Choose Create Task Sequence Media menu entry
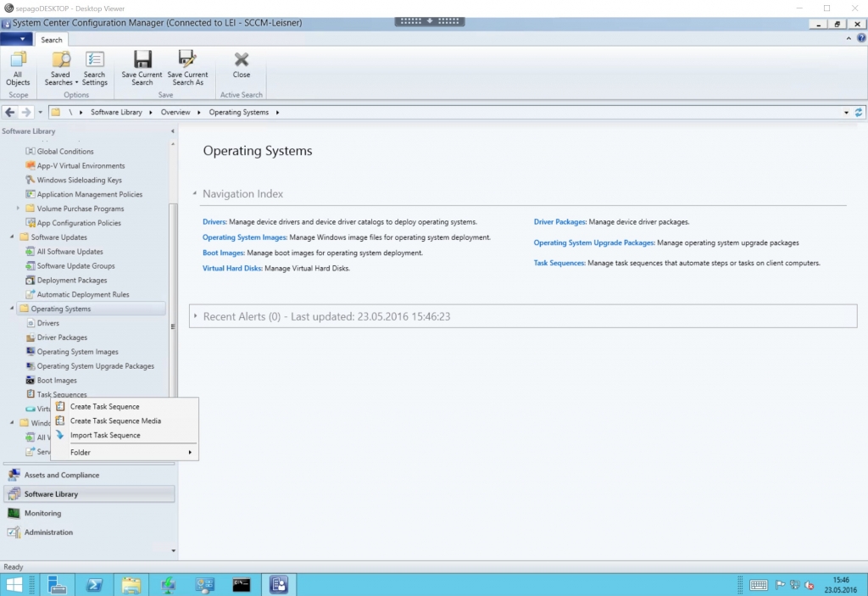This screenshot has width=868, height=596. click(115, 421)
